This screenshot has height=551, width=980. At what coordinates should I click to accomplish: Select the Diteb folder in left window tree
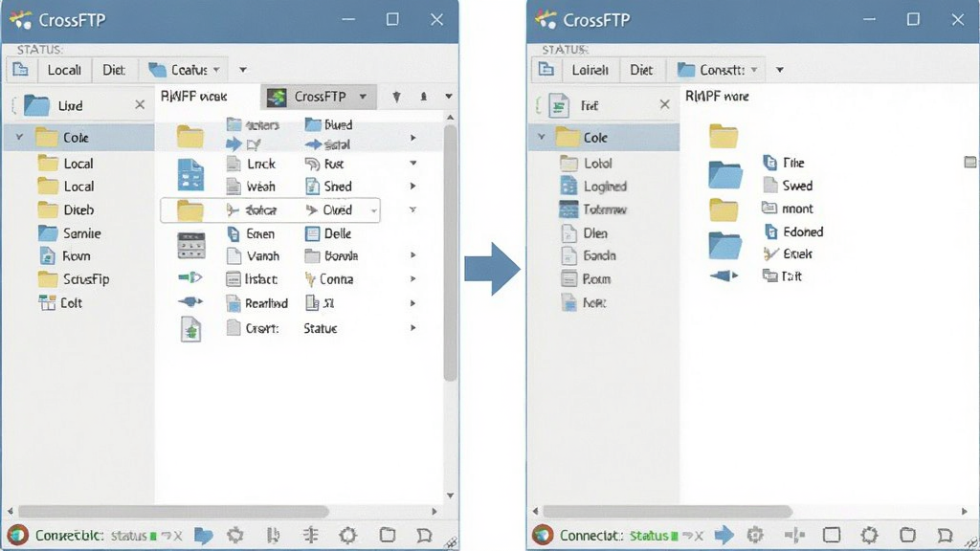(x=66, y=209)
